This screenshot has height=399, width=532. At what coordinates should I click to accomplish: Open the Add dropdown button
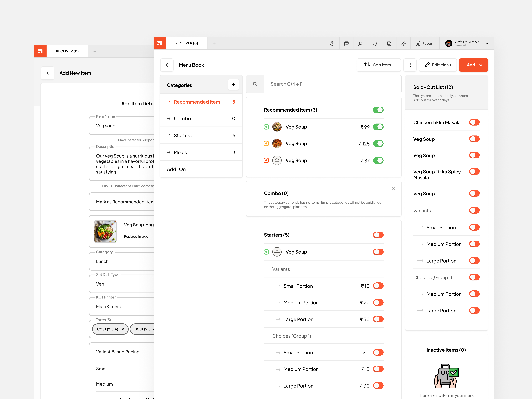click(x=474, y=65)
